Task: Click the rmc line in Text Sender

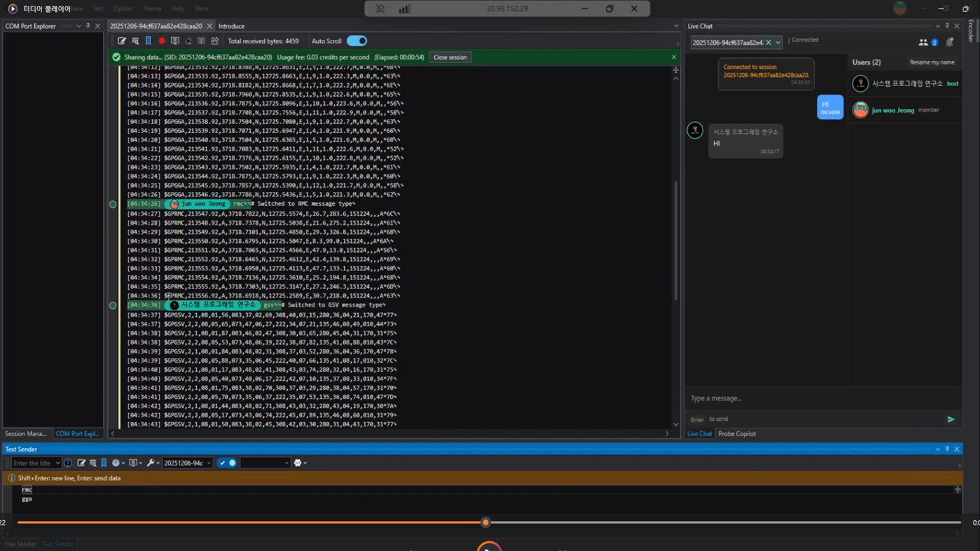Action: click(27, 489)
